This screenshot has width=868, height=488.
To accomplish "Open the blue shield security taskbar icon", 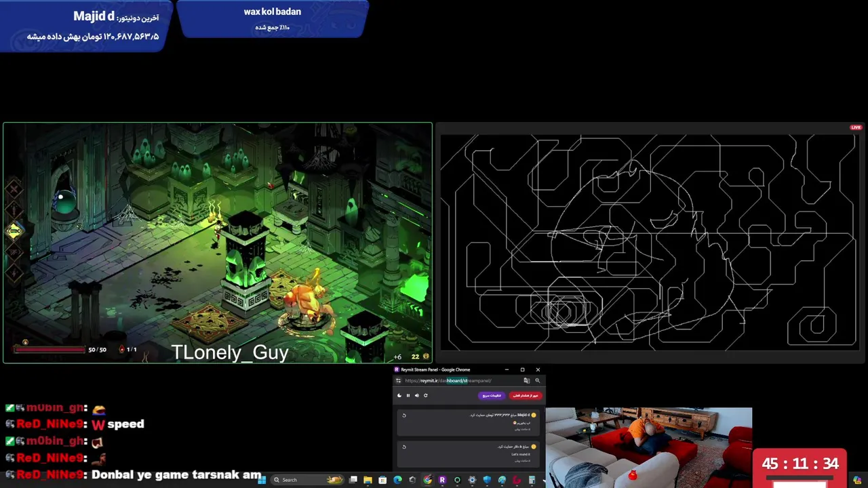I will click(x=487, y=480).
